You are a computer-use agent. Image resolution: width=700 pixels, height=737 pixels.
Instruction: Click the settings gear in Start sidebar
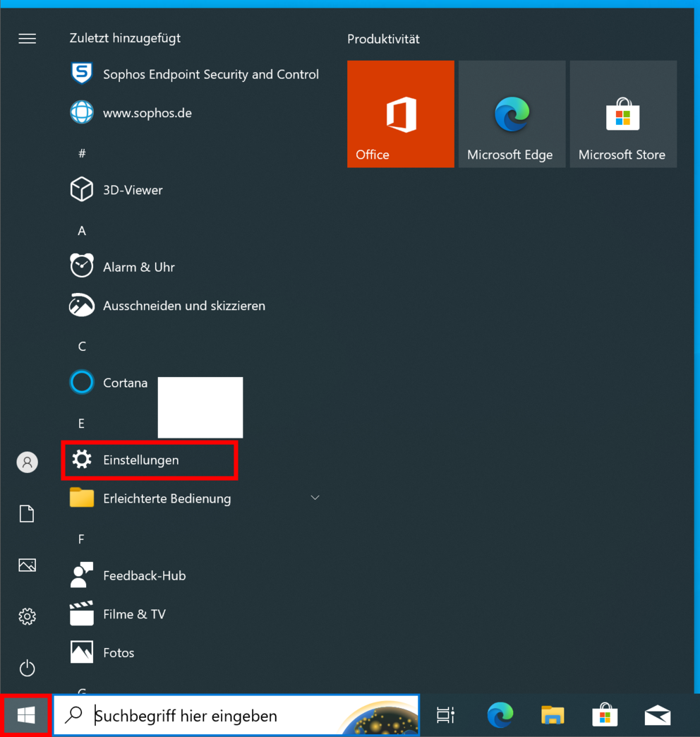click(x=28, y=616)
